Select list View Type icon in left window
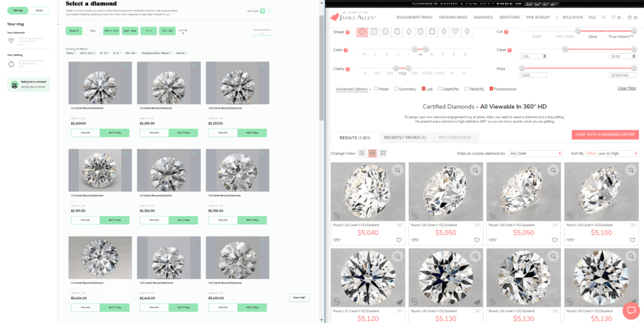The height and width of the screenshot is (323, 644). 269,11
